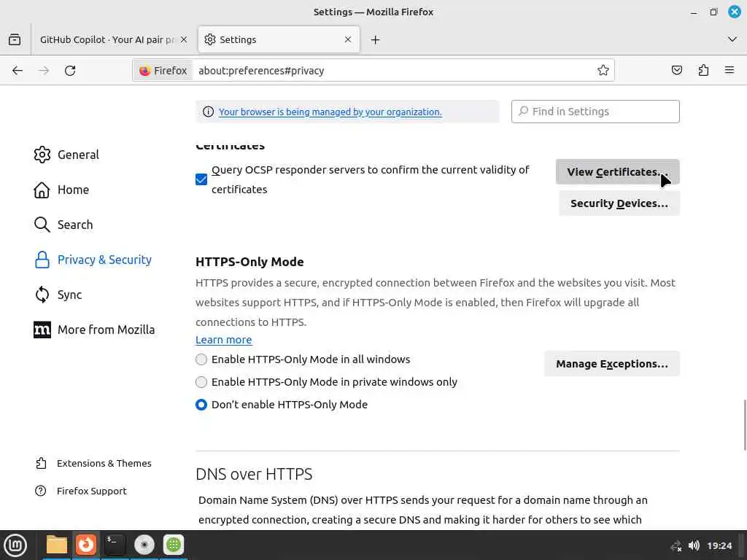
Task: Uncheck the Query OCSP responder servers checkbox
Action: [x=201, y=179]
